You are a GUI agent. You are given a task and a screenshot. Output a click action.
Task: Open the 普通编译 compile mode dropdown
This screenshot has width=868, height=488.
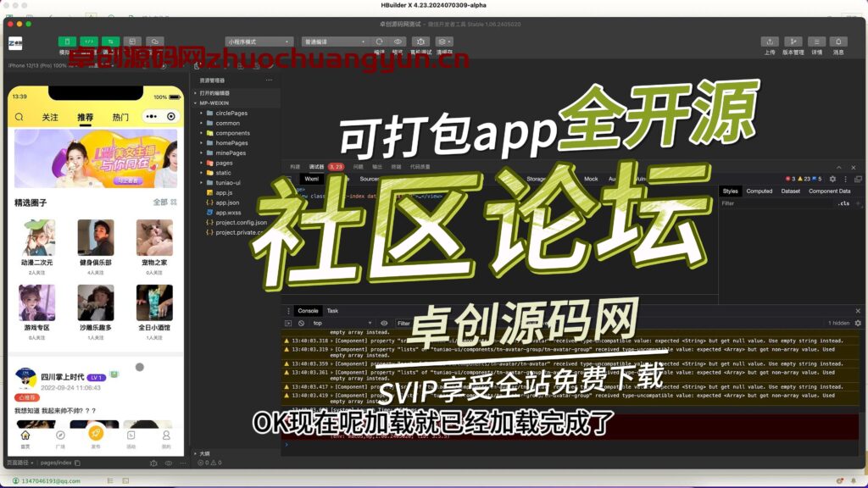(334, 42)
